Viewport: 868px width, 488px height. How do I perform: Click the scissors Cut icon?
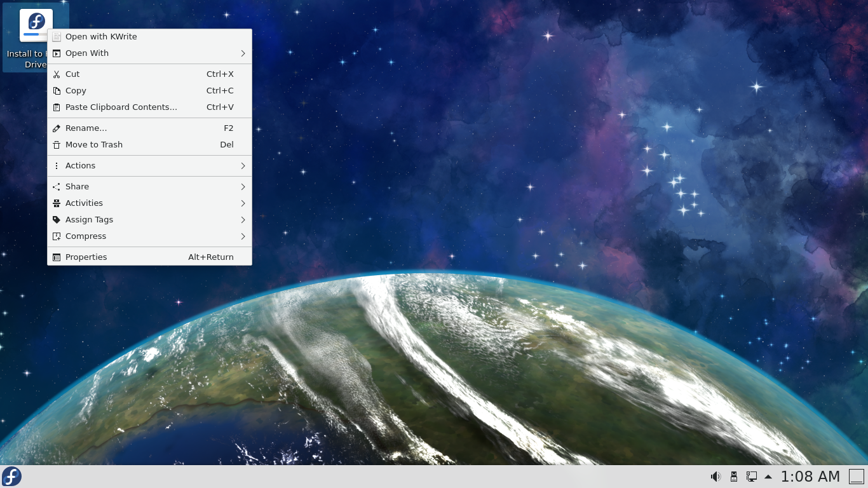[x=57, y=74]
